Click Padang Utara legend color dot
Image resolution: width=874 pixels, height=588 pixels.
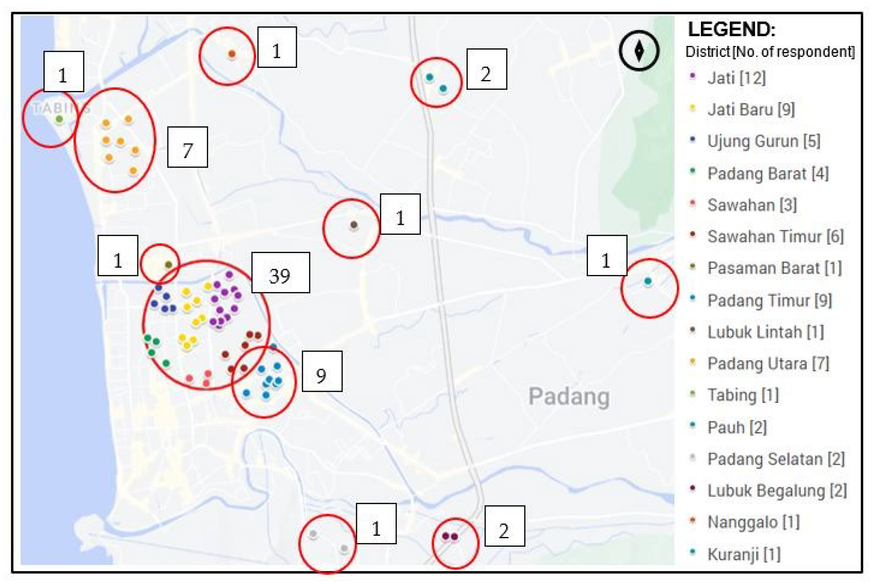pos(693,362)
